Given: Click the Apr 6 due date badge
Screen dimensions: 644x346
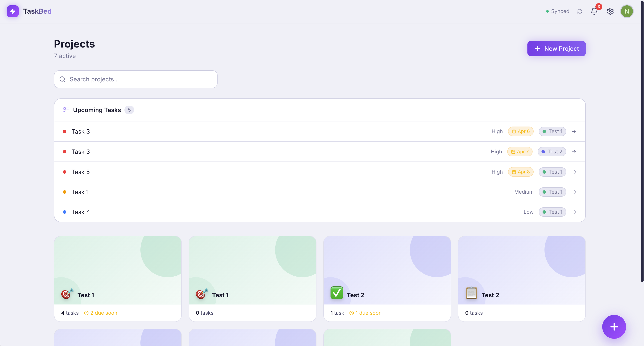Looking at the screenshot, I should 520,131.
